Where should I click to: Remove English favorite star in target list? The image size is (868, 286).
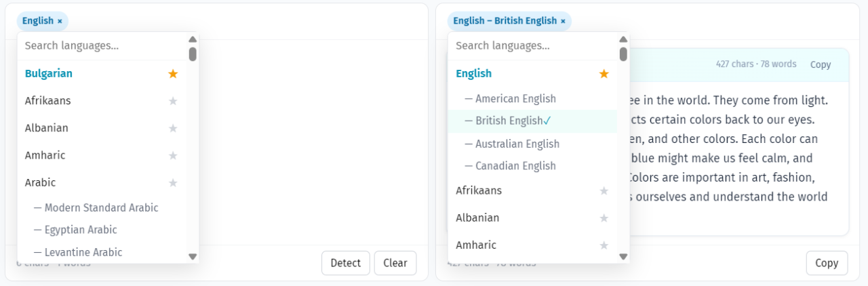(x=604, y=73)
